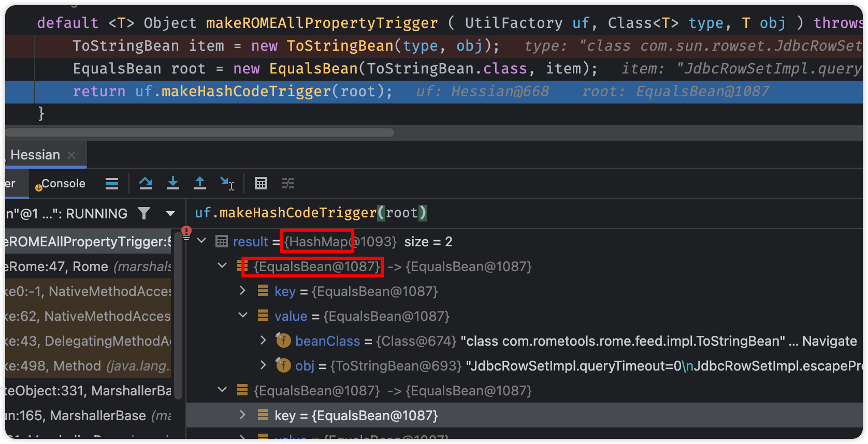The width and height of the screenshot is (868, 444).
Task: Click the value row list icon
Action: pyautogui.click(x=263, y=315)
